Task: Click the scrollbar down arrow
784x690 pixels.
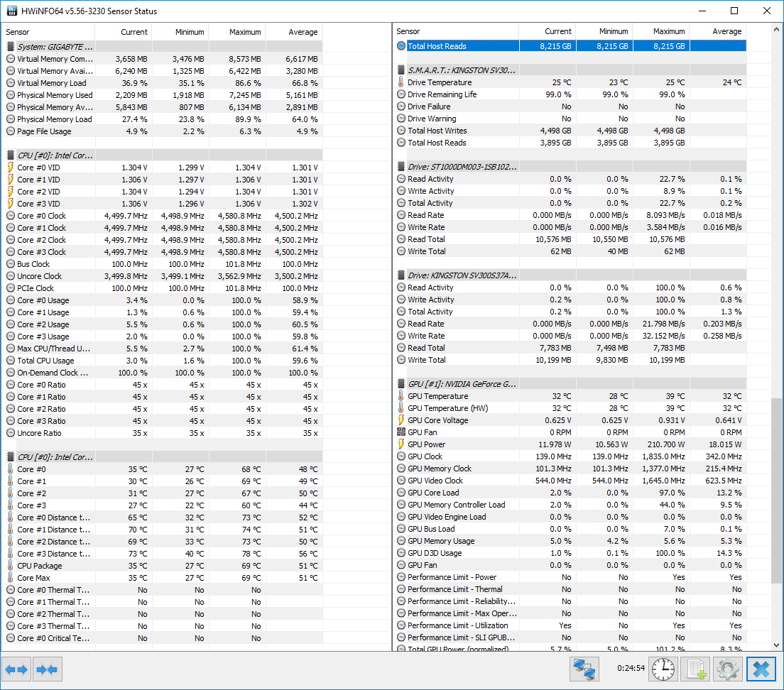Action: click(776, 645)
